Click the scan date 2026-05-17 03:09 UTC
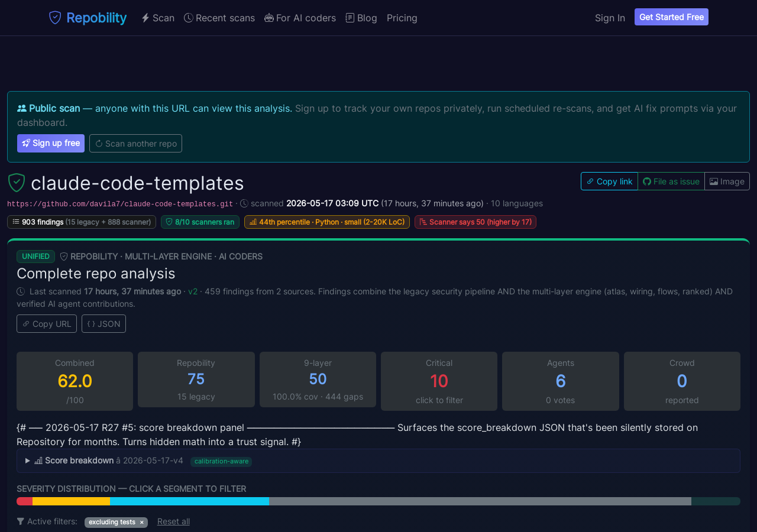 pyautogui.click(x=332, y=203)
